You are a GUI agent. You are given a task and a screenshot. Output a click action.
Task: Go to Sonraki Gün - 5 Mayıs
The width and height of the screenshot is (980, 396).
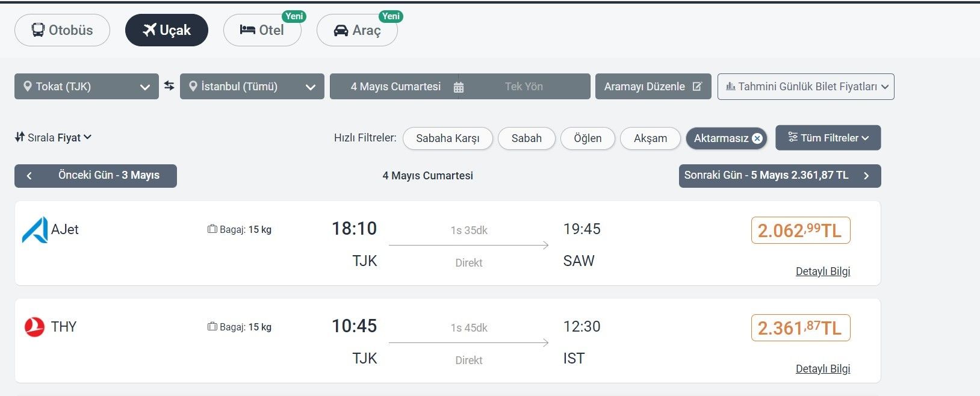(x=780, y=176)
